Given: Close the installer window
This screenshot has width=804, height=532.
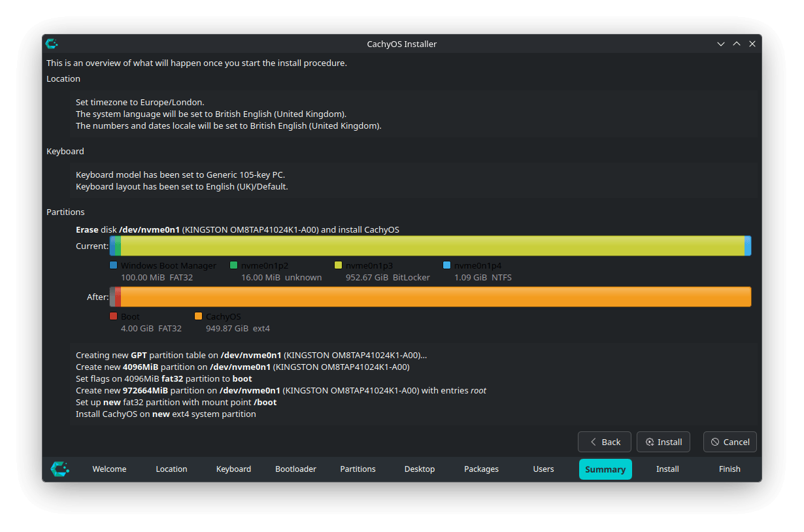Looking at the screenshot, I should tap(752, 44).
